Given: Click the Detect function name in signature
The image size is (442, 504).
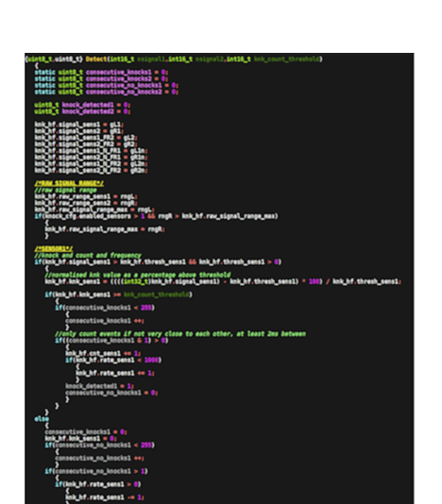Looking at the screenshot, I should pyautogui.click(x=96, y=59).
